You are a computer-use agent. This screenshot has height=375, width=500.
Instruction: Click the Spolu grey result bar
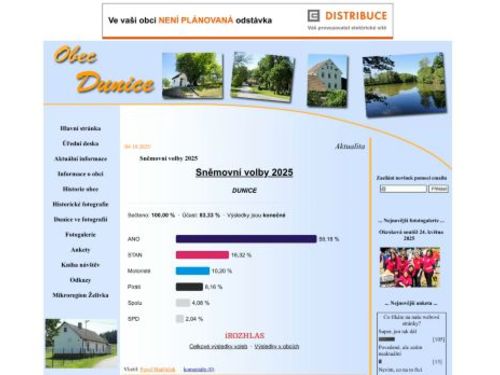[x=183, y=303]
